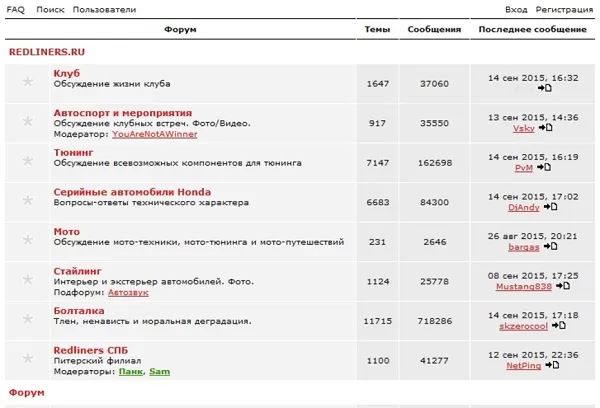Go to Пользователи member list
Image resolution: width=600 pixels, height=408 pixels.
104,9
